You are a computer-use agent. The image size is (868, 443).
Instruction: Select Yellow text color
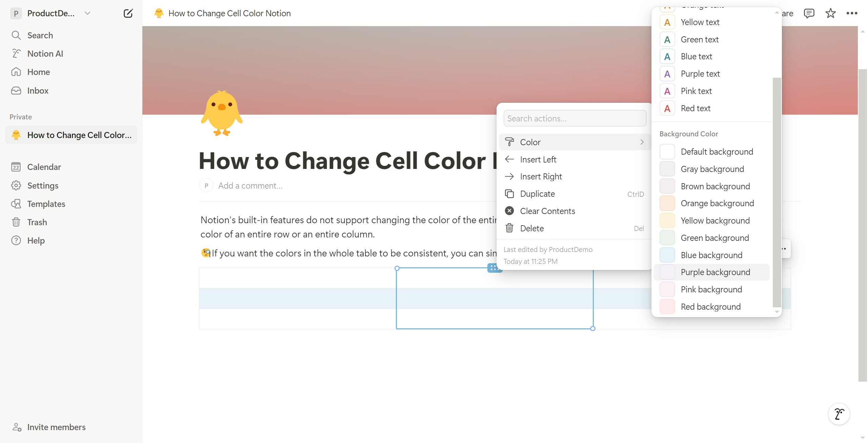[712, 22]
